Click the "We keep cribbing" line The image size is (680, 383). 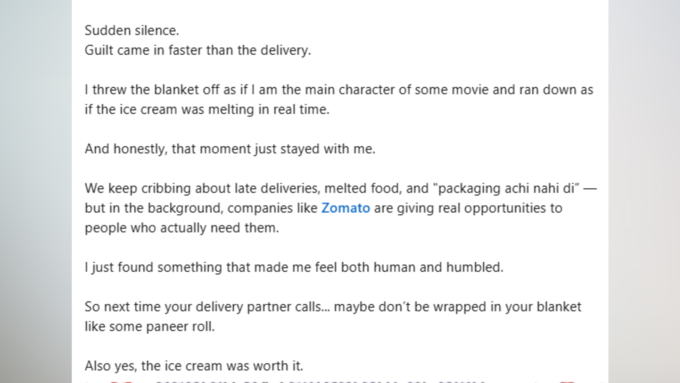click(x=340, y=188)
